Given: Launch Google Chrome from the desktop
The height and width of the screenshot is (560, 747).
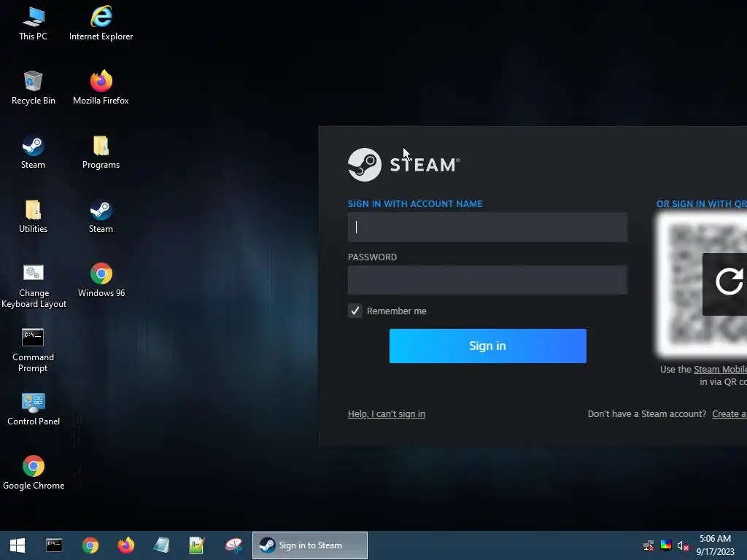Looking at the screenshot, I should click(34, 472).
